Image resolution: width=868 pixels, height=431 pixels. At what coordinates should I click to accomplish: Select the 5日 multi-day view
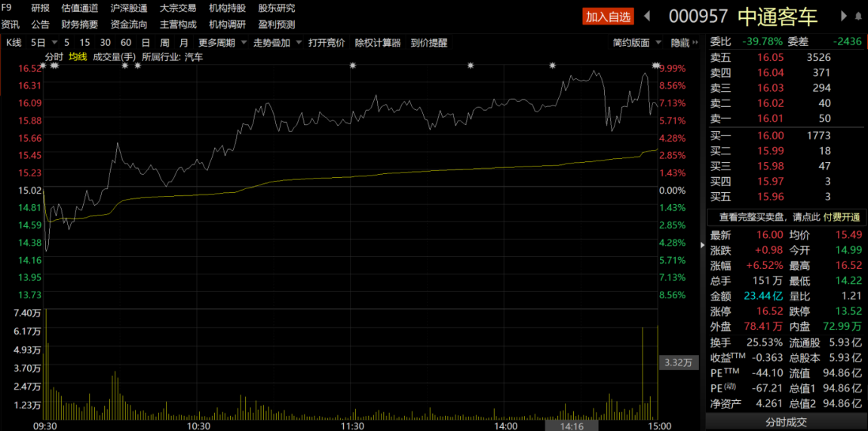[x=38, y=43]
